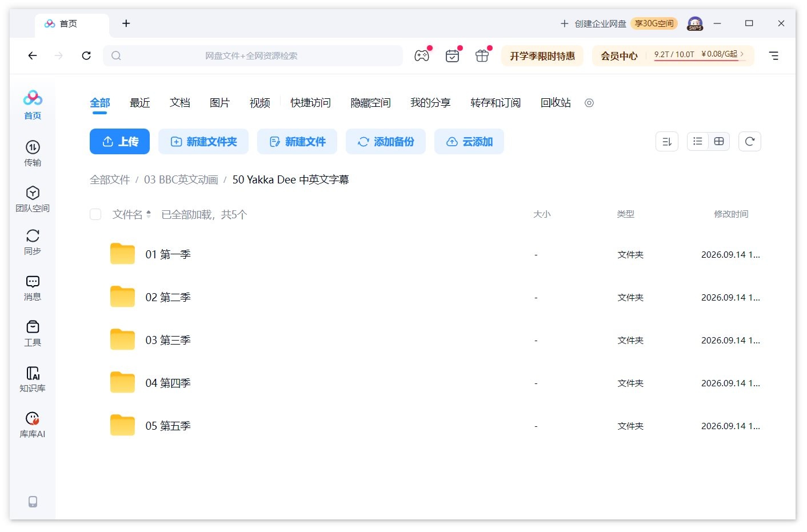Click the mobile phone icon at sidebar bottom
This screenshot has height=532, width=807.
pyautogui.click(x=33, y=501)
